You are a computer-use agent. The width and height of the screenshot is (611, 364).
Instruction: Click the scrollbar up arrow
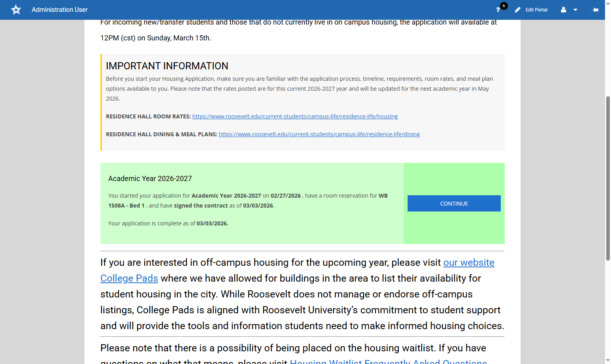click(x=608, y=3)
